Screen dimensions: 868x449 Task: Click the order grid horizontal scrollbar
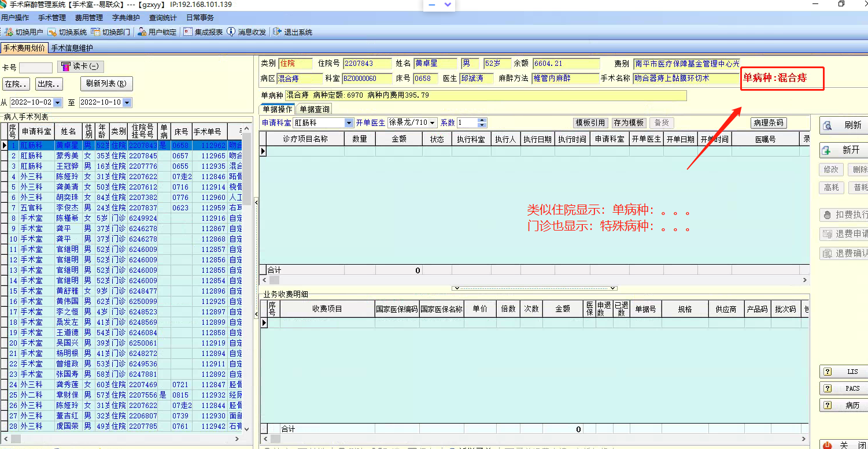[x=534, y=280]
